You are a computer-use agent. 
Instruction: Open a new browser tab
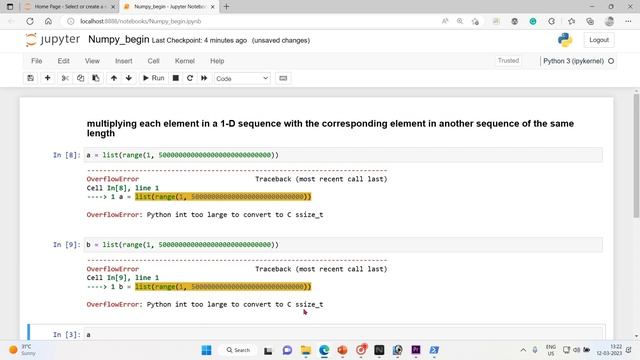(x=227, y=7)
